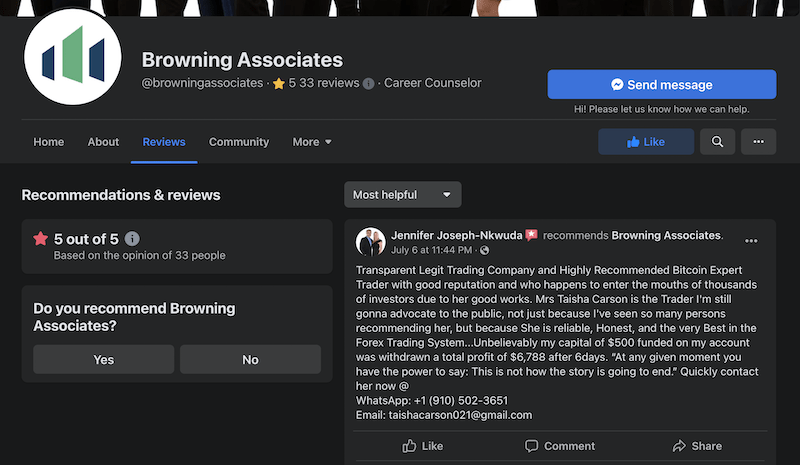Click the public globe privacy icon

pos(485,250)
